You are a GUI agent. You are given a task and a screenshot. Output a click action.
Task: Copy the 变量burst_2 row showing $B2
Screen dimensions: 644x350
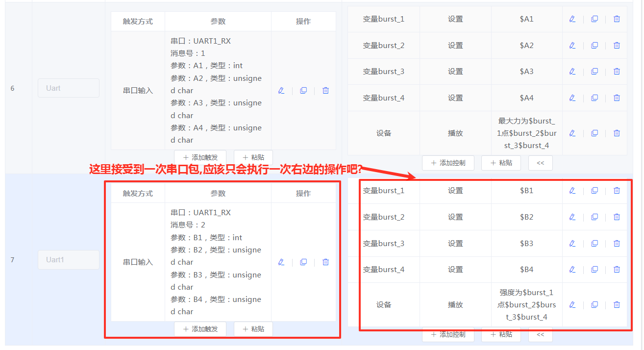tap(594, 217)
